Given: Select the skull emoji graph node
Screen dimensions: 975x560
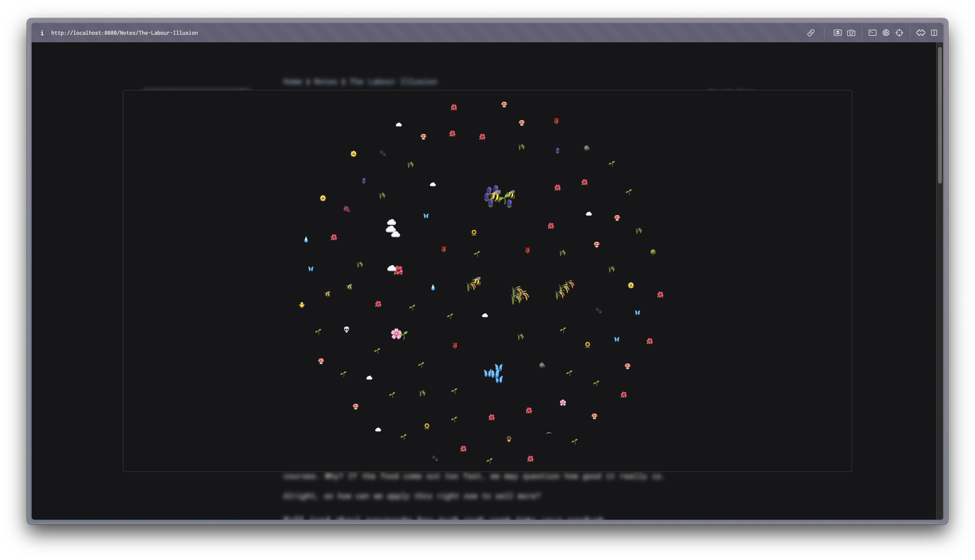Looking at the screenshot, I should pos(346,330).
